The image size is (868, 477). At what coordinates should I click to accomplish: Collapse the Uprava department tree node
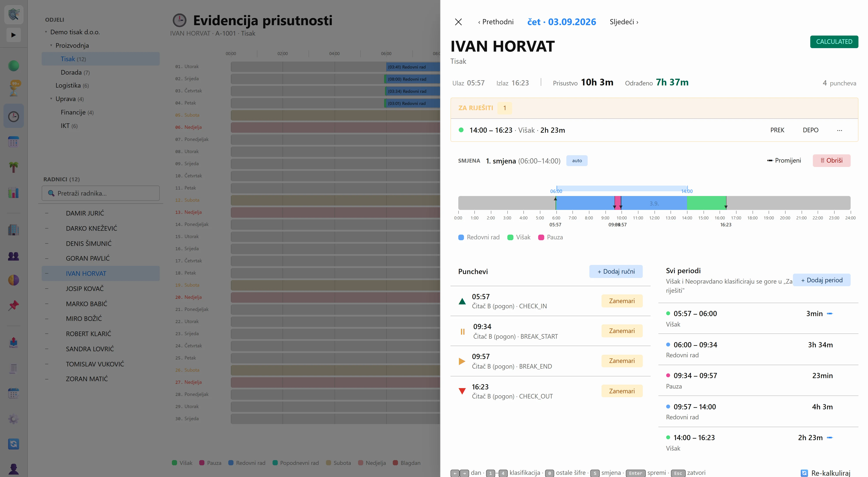(x=51, y=99)
